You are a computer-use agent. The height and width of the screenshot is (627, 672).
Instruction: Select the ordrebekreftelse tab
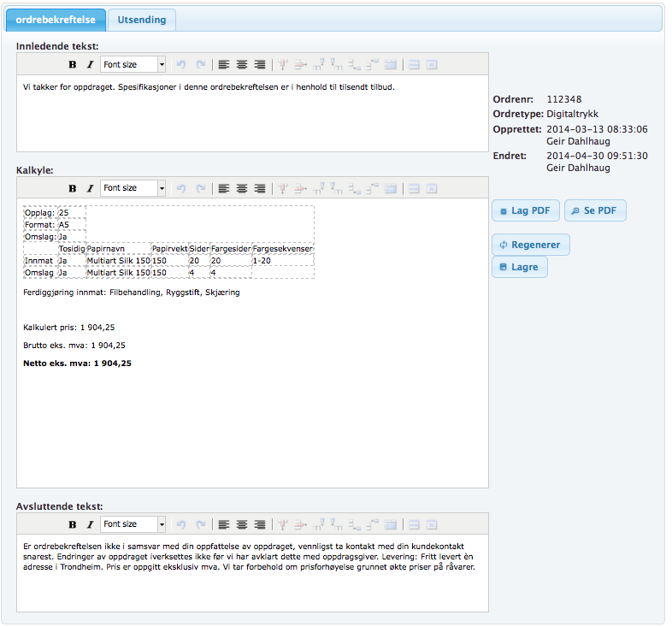(55, 20)
